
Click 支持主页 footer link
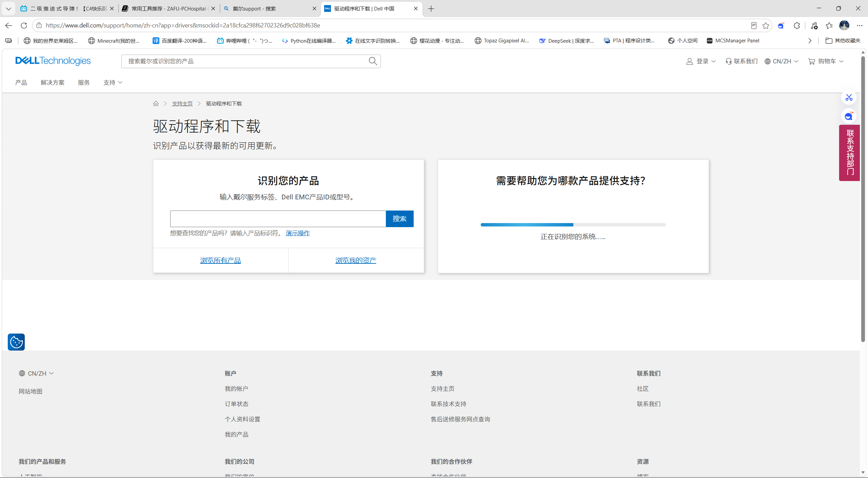(x=442, y=389)
